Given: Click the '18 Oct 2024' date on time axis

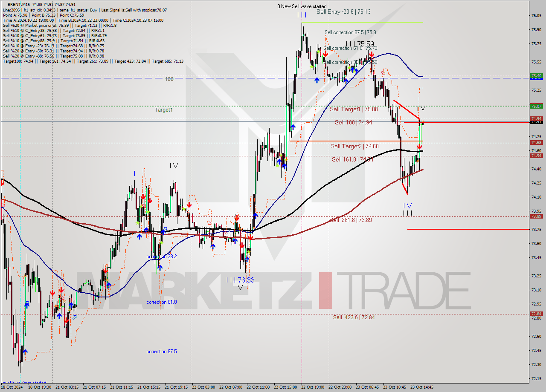Looking at the screenshot, I should pyautogui.click(x=11, y=387).
